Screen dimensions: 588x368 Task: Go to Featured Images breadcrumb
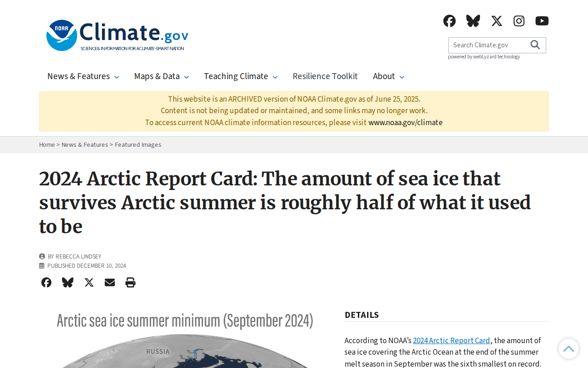tap(138, 144)
